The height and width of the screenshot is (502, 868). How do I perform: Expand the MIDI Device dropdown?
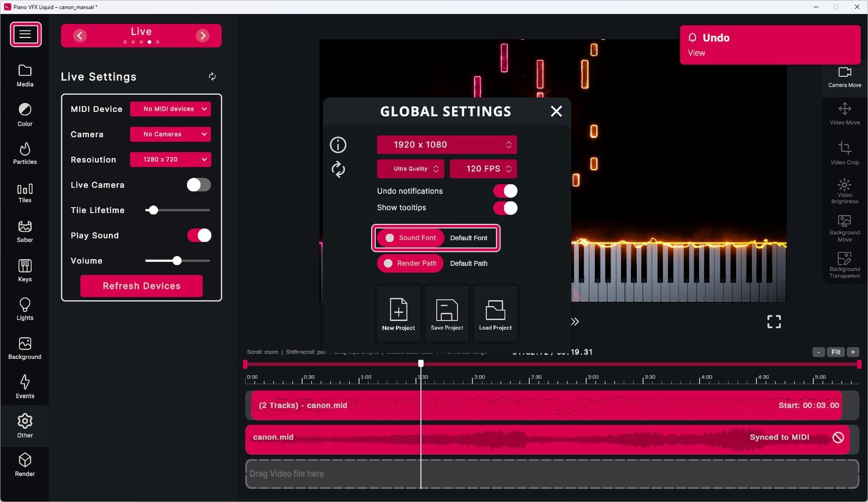(x=170, y=109)
